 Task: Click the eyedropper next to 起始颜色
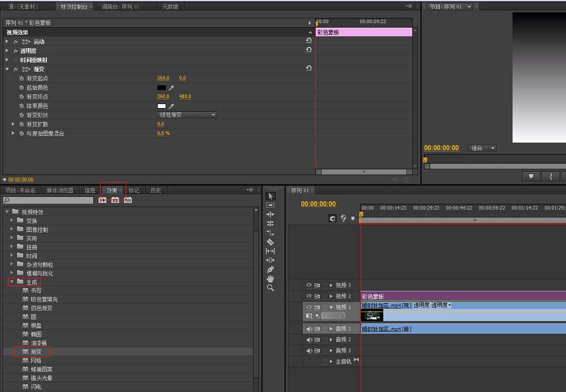coord(171,88)
